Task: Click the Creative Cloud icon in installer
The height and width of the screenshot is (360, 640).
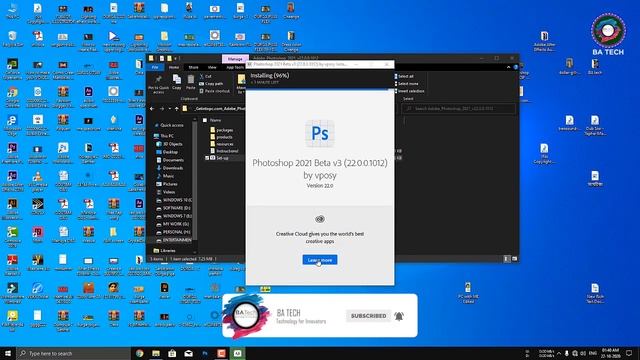Action: point(320,219)
